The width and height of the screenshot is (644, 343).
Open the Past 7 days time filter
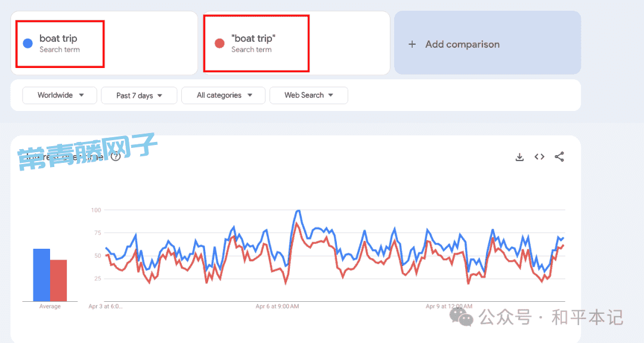point(139,95)
